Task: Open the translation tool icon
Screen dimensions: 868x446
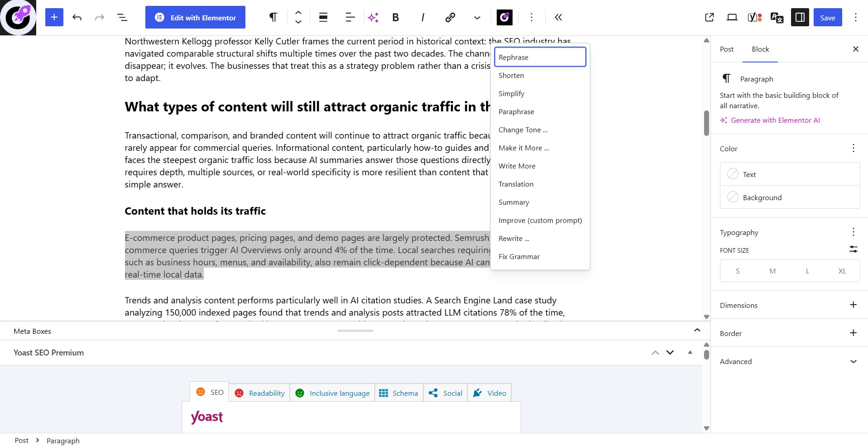Action: pyautogui.click(x=777, y=18)
